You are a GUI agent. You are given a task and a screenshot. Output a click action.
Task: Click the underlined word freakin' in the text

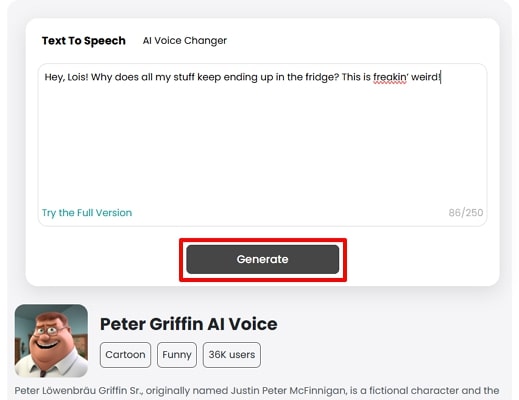(x=390, y=77)
